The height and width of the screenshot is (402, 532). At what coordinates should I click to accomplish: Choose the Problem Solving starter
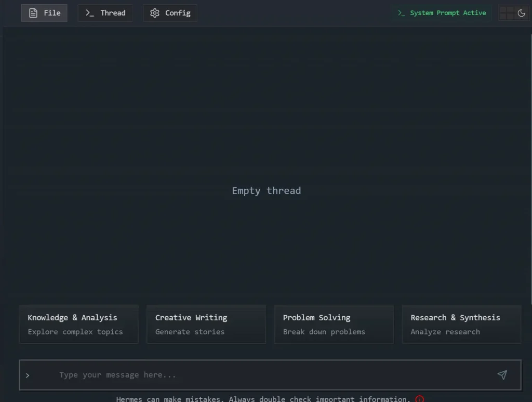[334, 324]
